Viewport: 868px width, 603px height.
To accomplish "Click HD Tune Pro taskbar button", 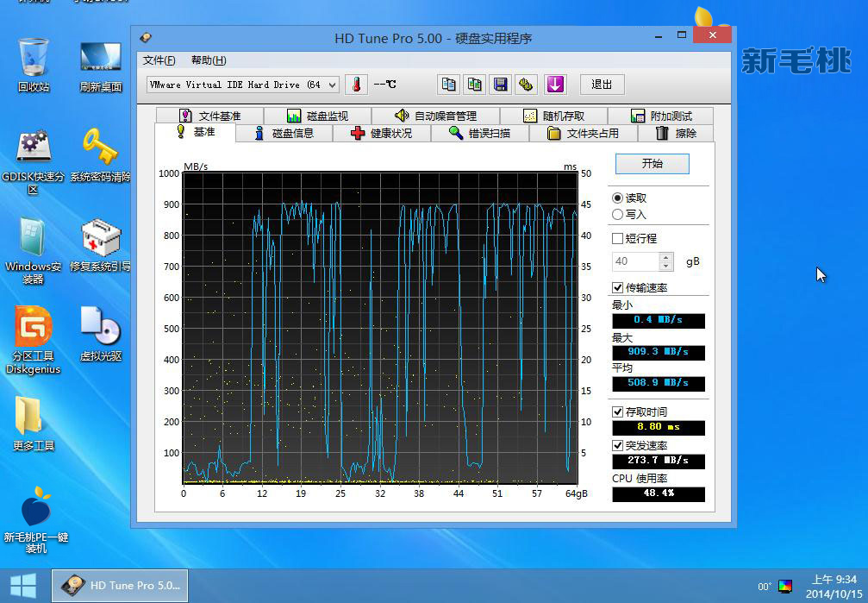I will (x=120, y=586).
